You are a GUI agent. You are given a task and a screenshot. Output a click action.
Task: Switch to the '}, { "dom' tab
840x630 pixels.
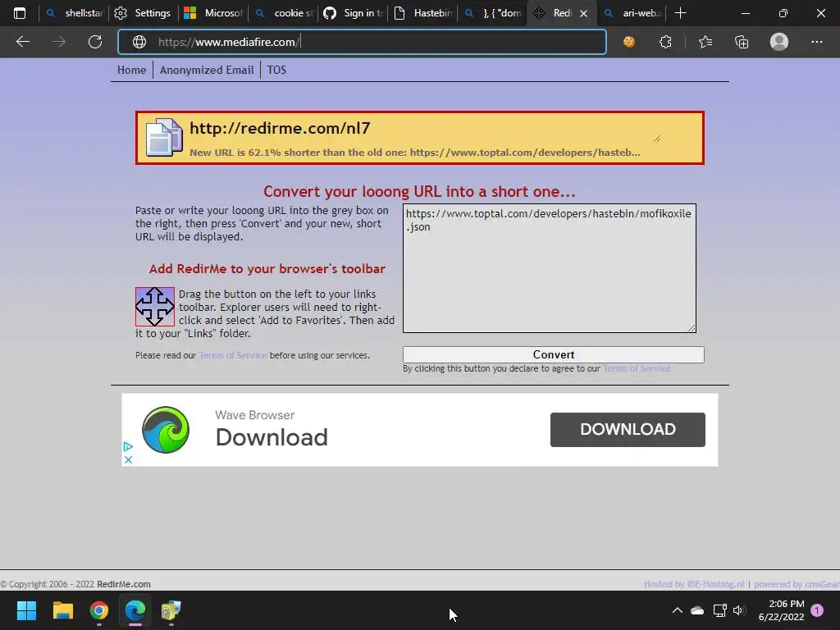(x=492, y=13)
